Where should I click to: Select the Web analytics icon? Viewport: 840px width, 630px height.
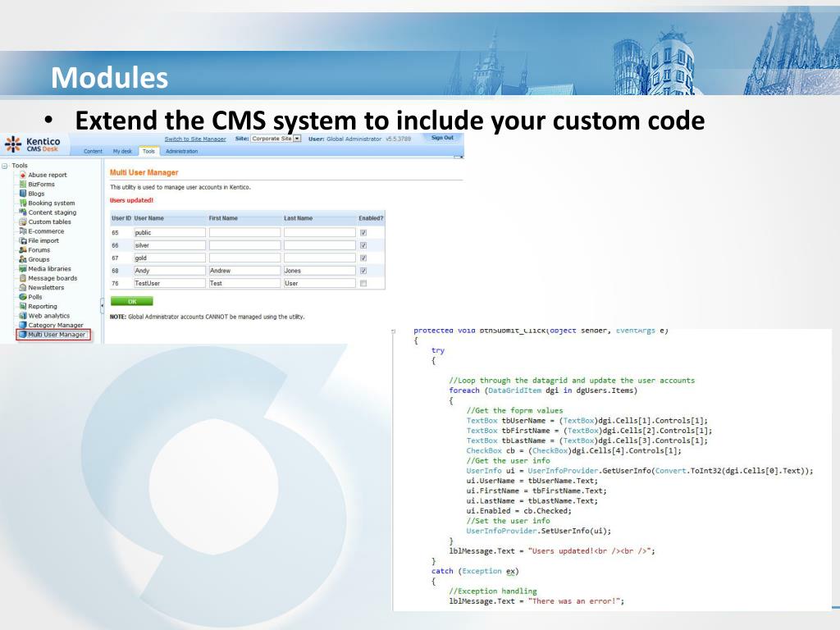pyautogui.click(x=22, y=316)
